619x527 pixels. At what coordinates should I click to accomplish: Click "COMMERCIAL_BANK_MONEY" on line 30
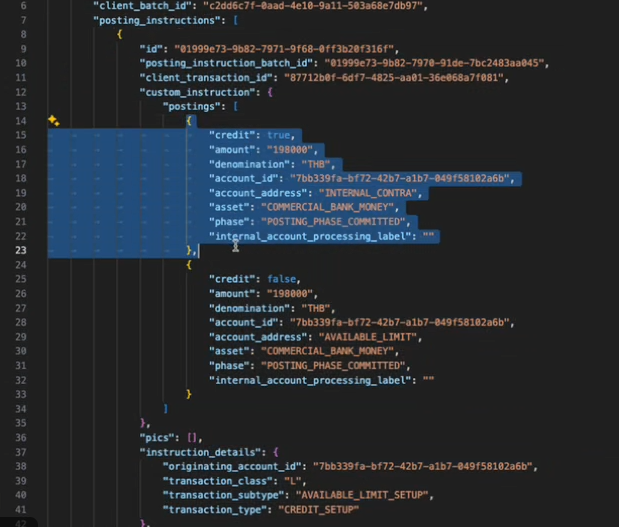click(328, 351)
